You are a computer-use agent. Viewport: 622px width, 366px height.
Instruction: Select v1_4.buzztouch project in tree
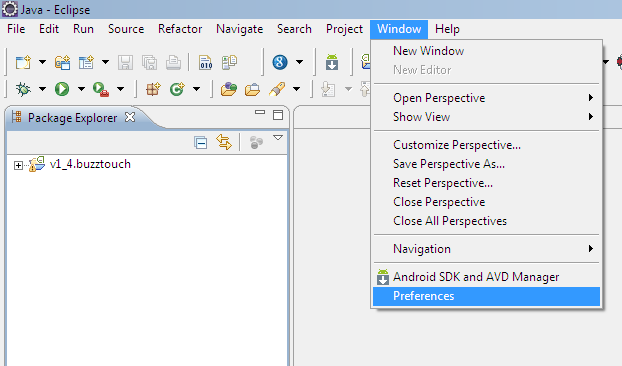pyautogui.click(x=90, y=164)
